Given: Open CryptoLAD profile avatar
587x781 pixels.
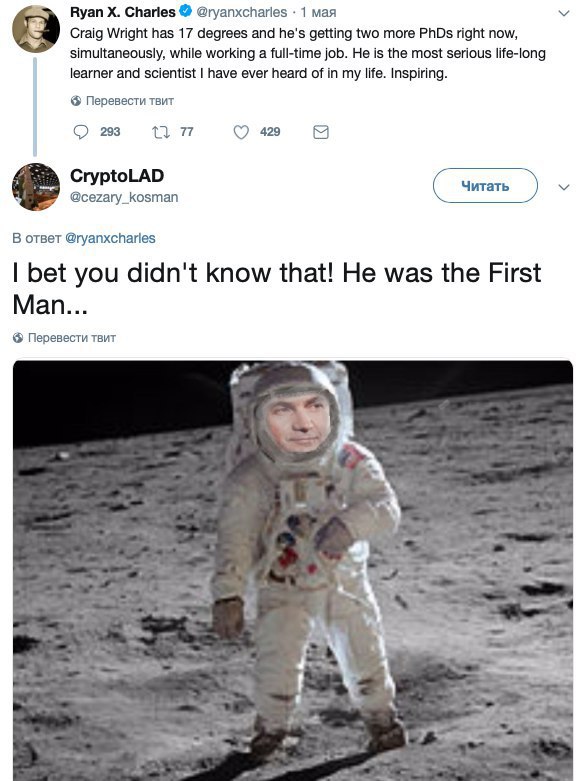Looking at the screenshot, I should click(x=35, y=187).
